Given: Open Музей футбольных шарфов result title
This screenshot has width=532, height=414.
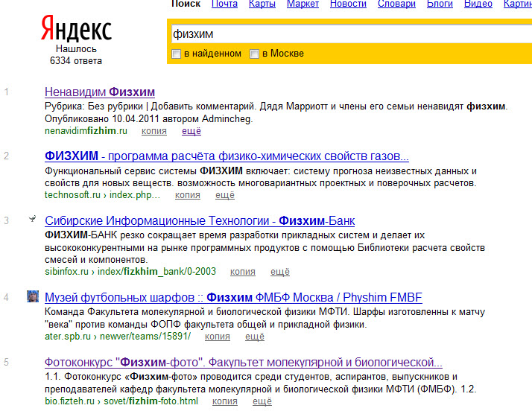Looking at the screenshot, I should (x=233, y=297).
